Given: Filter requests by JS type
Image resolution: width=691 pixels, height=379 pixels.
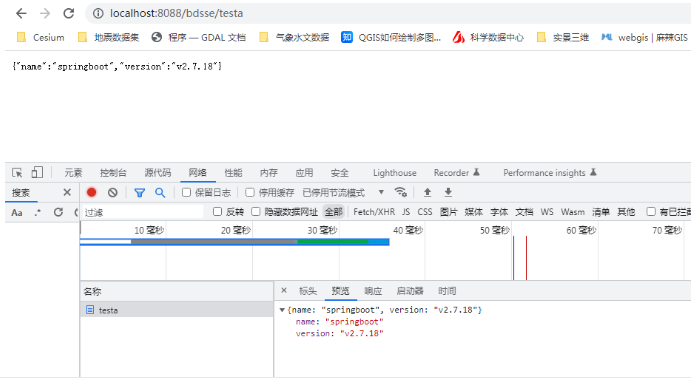Looking at the screenshot, I should pyautogui.click(x=406, y=212).
